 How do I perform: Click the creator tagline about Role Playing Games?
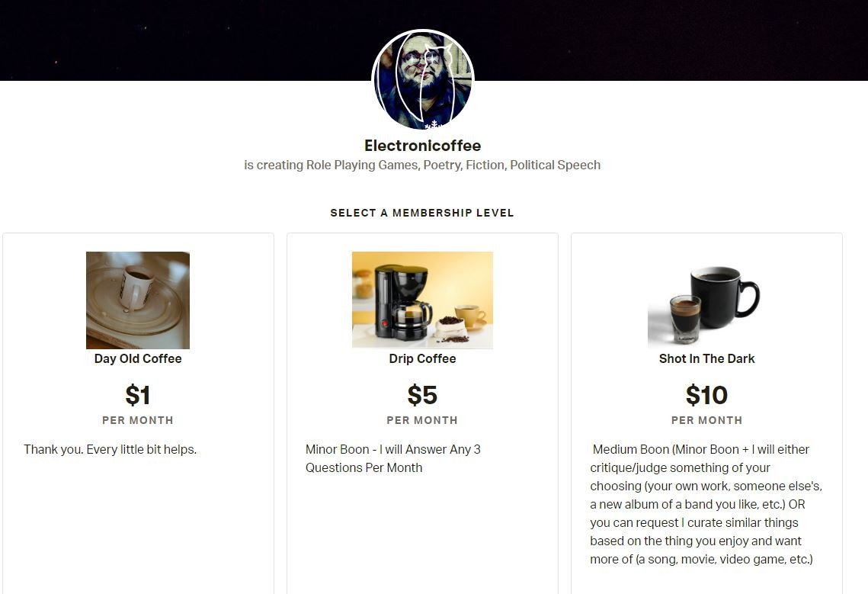click(422, 165)
